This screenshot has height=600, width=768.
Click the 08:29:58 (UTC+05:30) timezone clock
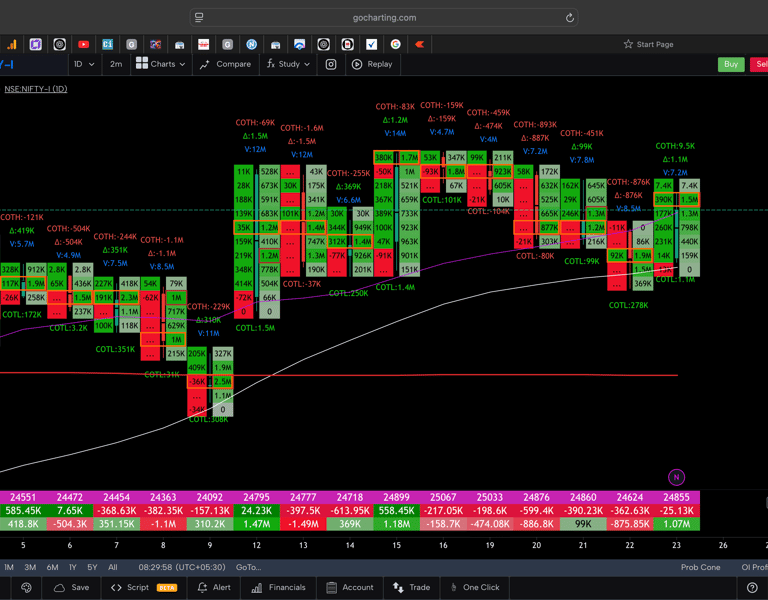pos(182,567)
